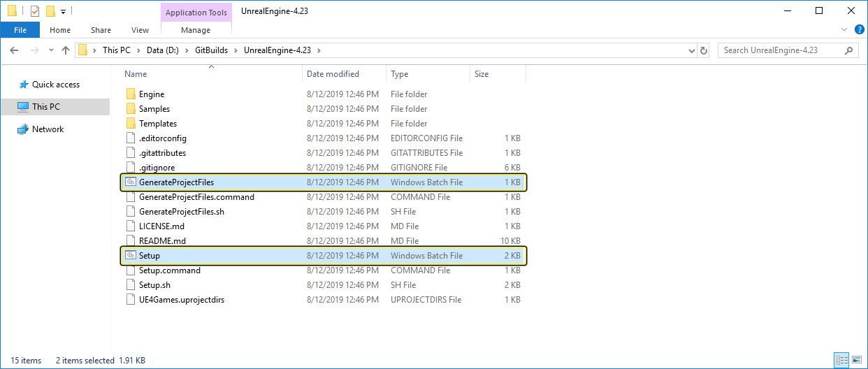Switch to details view in status bar
Image resolution: width=868 pixels, height=369 pixels.
[x=841, y=361]
